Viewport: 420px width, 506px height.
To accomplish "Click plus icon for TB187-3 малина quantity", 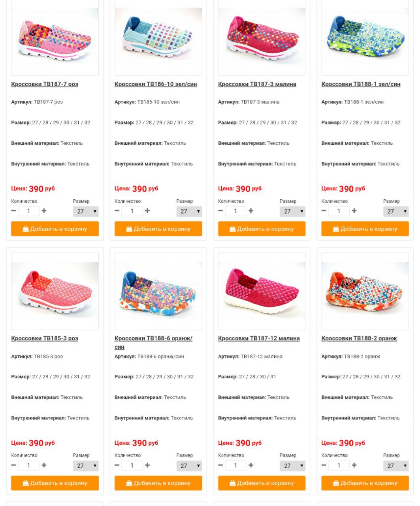I will click(x=251, y=211).
